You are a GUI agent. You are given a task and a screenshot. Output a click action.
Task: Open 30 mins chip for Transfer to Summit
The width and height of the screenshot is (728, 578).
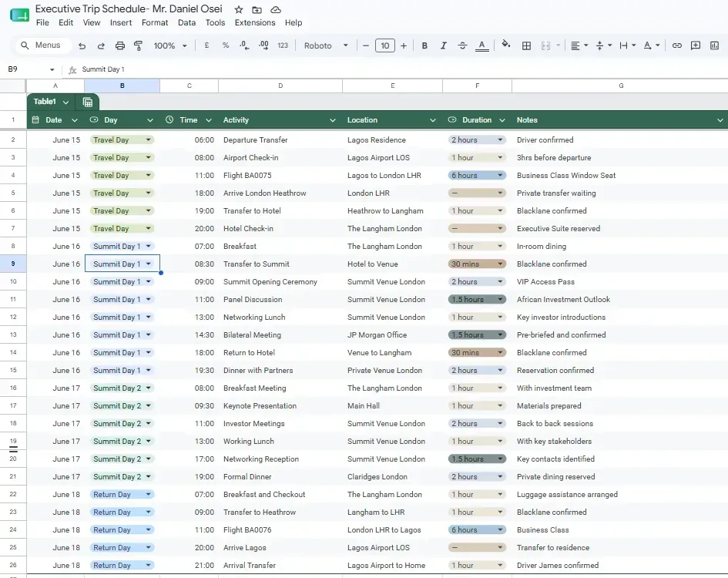pos(477,264)
